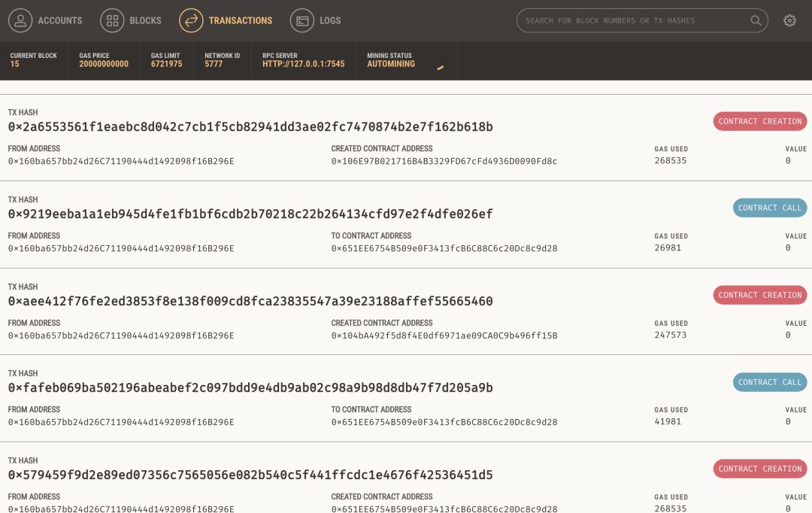Click gas limit value 6721975
This screenshot has height=513, width=812.
pos(166,64)
